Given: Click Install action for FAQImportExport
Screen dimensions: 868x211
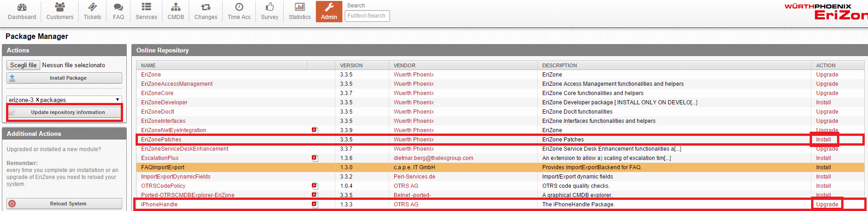Looking at the screenshot, I should point(824,167).
